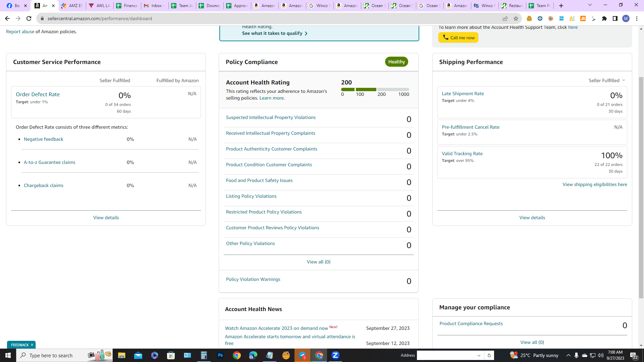Open the Order Defect Rate link
644x362 pixels.
(38, 95)
